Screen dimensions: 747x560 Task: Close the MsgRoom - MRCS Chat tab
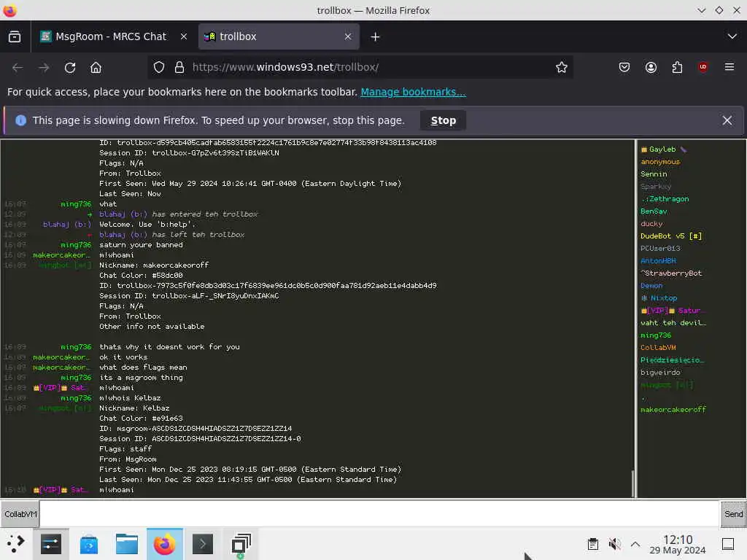(183, 36)
